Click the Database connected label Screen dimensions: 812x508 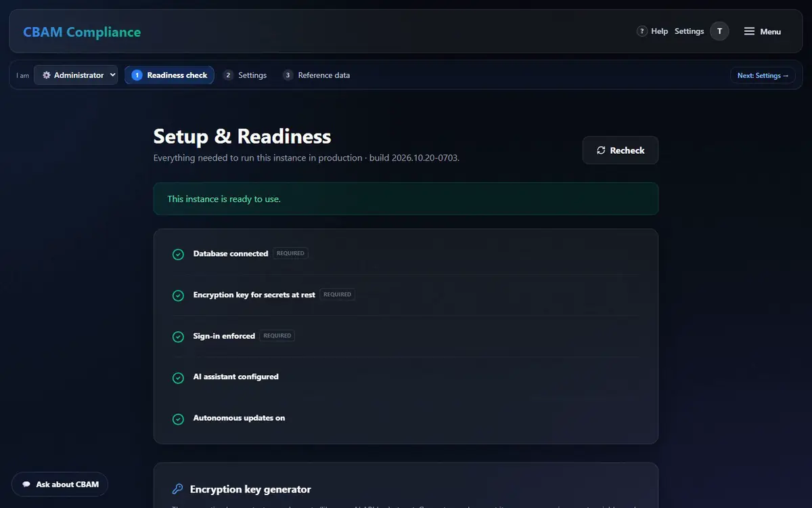point(231,253)
